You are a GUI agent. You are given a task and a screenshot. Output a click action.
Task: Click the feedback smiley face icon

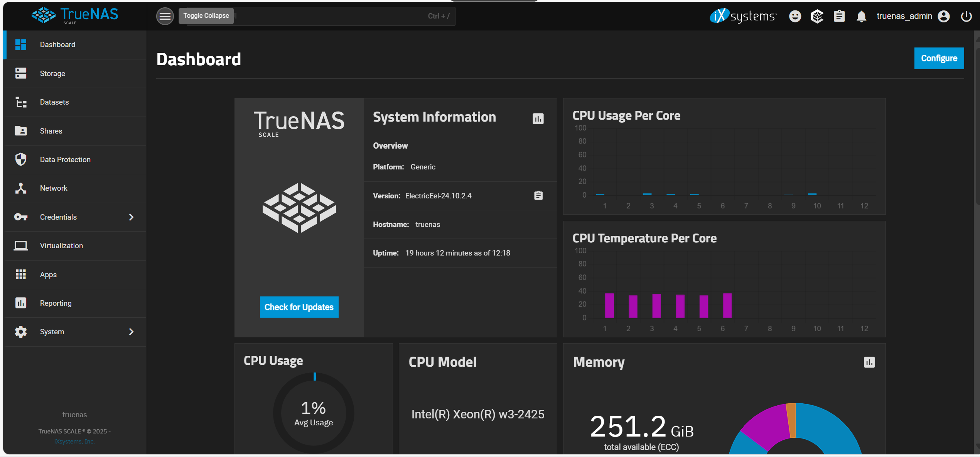(x=795, y=16)
